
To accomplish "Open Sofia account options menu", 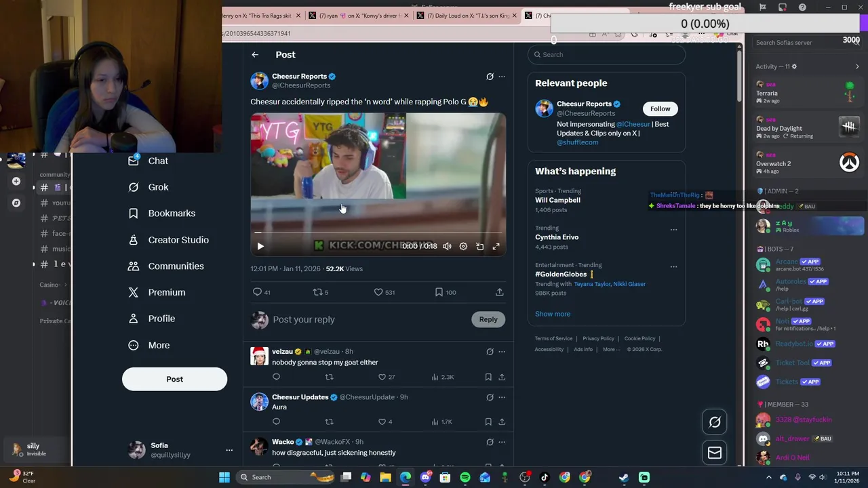I will (x=229, y=450).
